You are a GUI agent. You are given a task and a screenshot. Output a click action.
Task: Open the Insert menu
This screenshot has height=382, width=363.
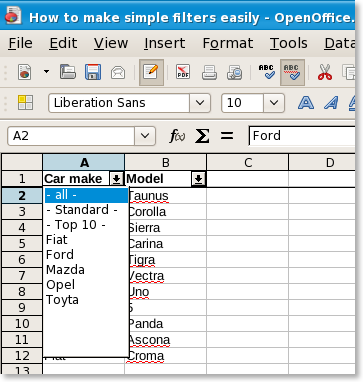tap(165, 43)
